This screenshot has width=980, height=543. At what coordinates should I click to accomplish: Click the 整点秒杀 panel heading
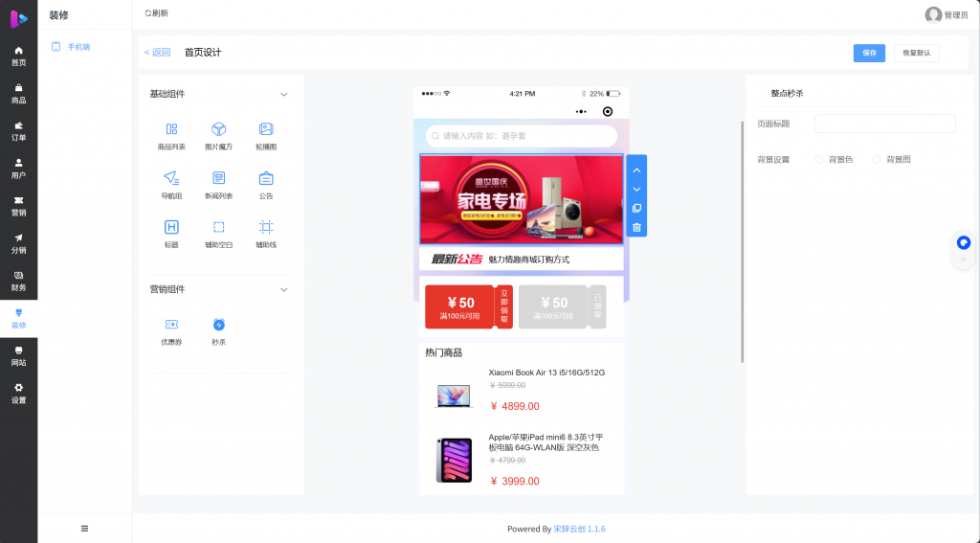787,93
